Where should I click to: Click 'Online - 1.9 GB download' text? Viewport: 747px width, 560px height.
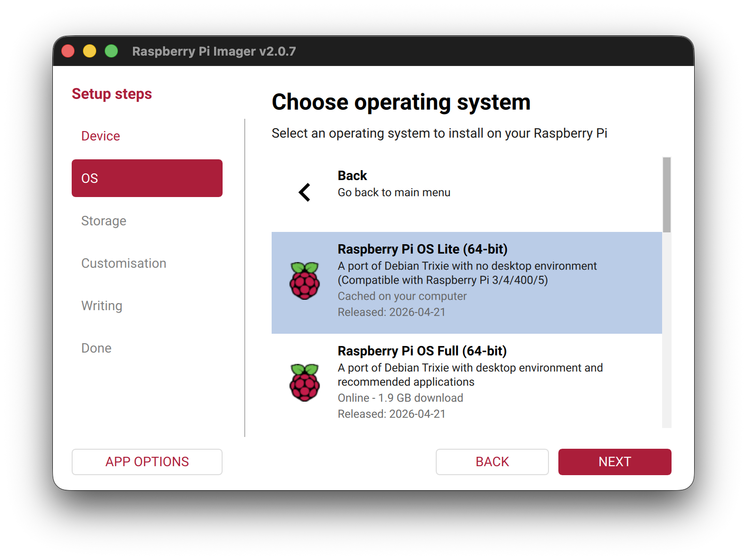click(x=400, y=398)
